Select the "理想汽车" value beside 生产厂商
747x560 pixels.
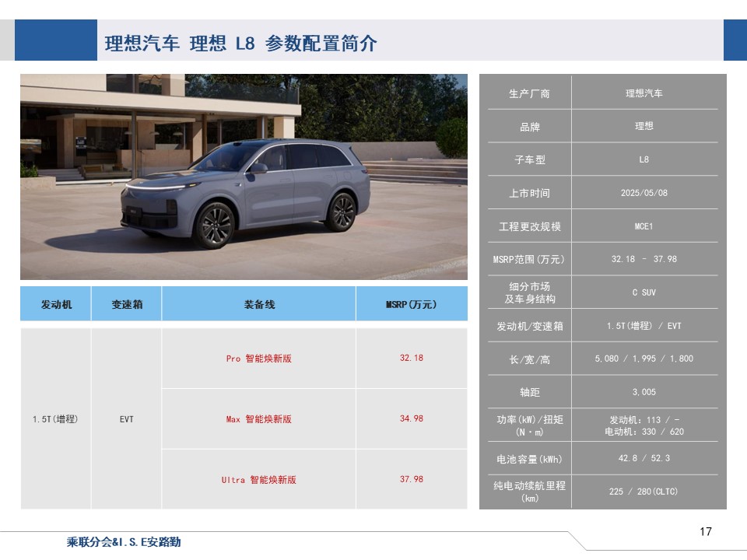click(x=644, y=93)
